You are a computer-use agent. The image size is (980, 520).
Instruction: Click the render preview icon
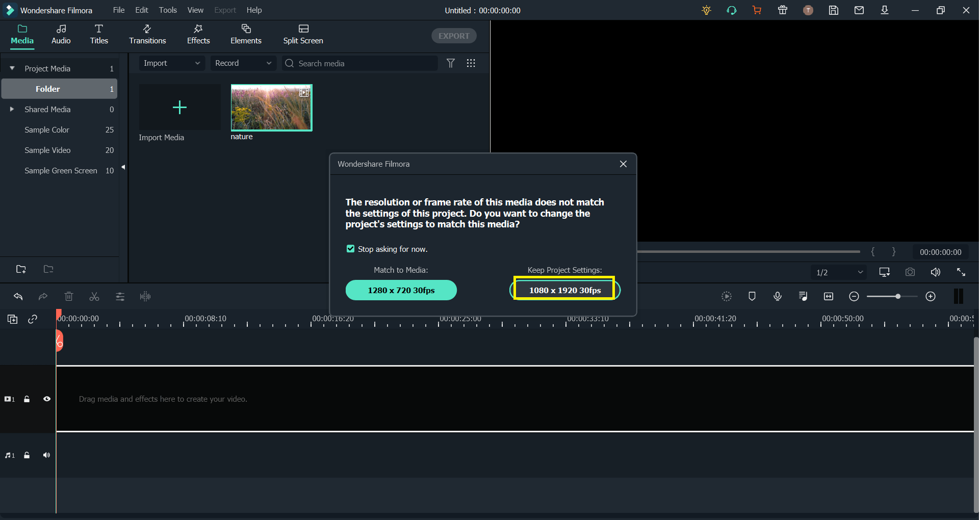(727, 297)
